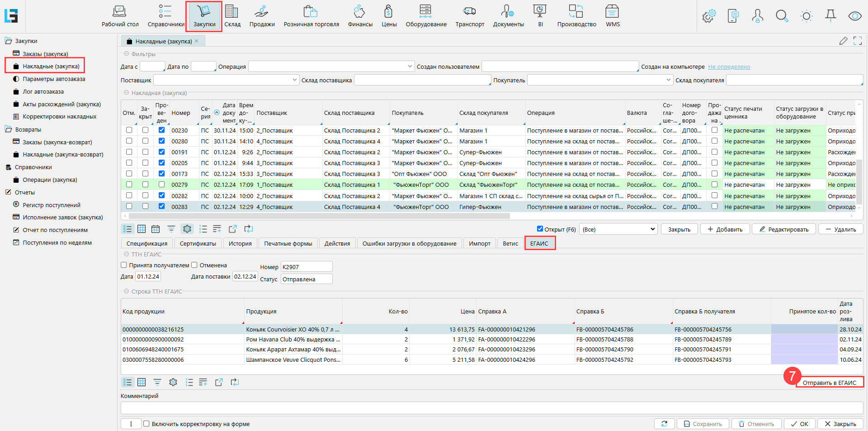Viewport: 868px width, 431px height.
Task: Expand the Операция filter dropdown
Action: click(x=410, y=66)
